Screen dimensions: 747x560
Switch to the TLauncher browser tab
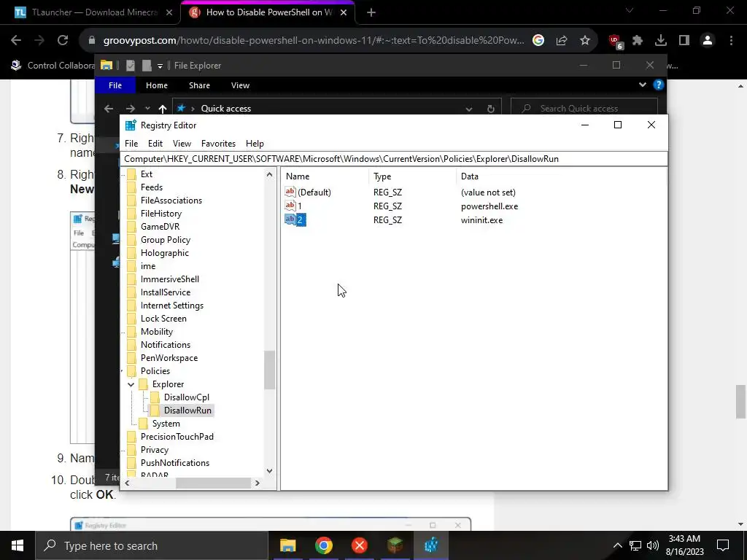click(x=94, y=12)
